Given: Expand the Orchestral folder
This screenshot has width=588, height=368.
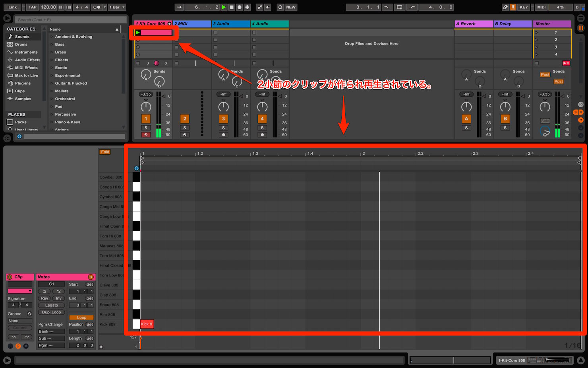Looking at the screenshot, I should tap(52, 99).
